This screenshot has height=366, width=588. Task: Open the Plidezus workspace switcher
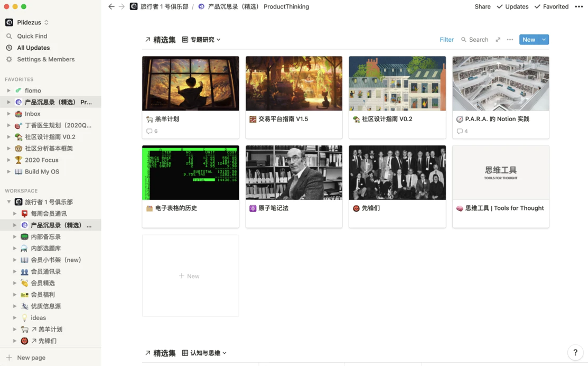pos(27,23)
